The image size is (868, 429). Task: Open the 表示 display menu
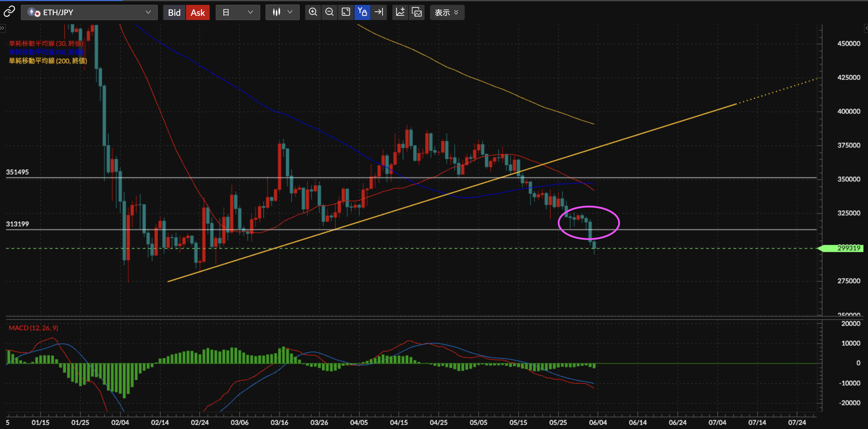point(447,12)
